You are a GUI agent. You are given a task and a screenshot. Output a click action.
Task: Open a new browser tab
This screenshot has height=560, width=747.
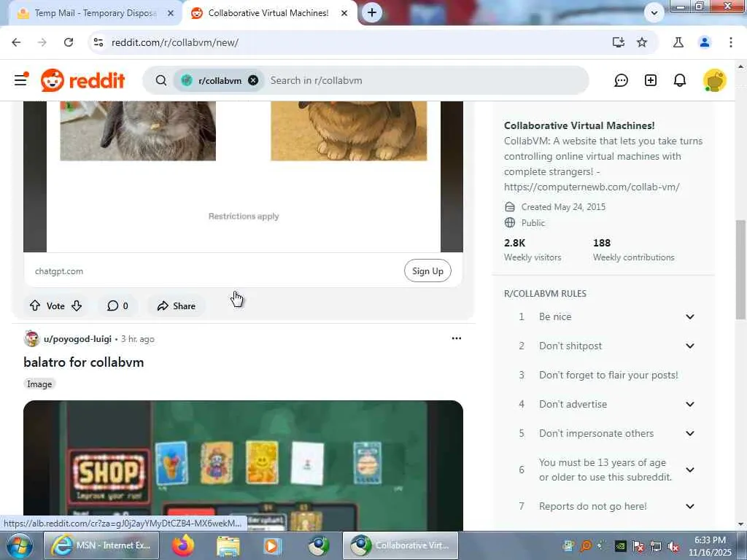[x=372, y=13]
